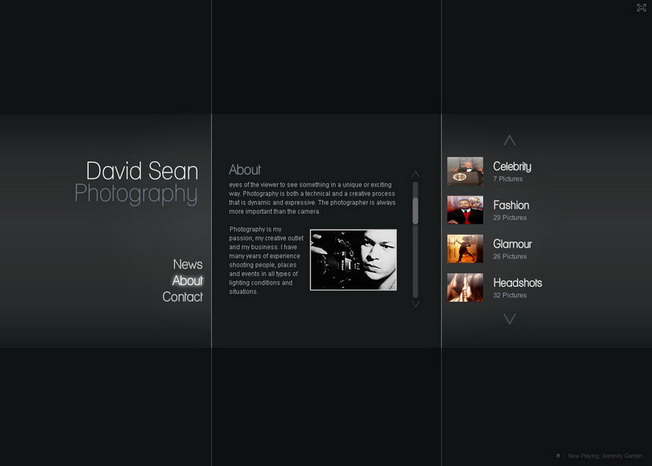
Task: Open the Fashion gallery thumbnail
Action: coord(465,210)
